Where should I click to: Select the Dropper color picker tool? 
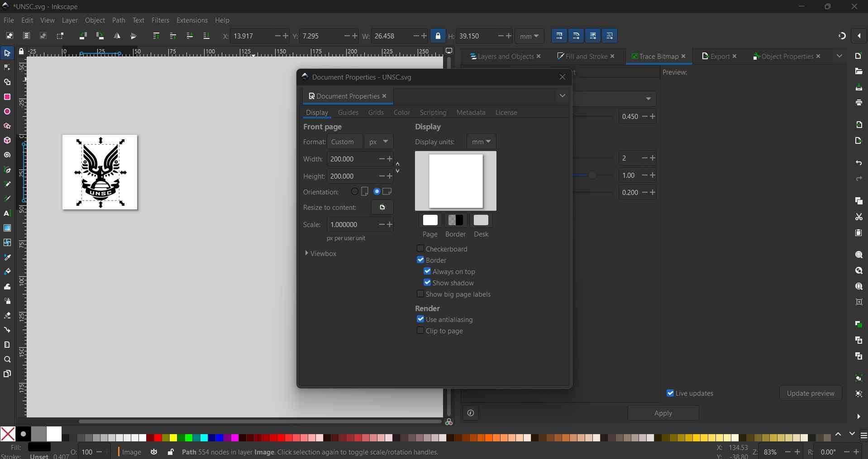[7, 257]
